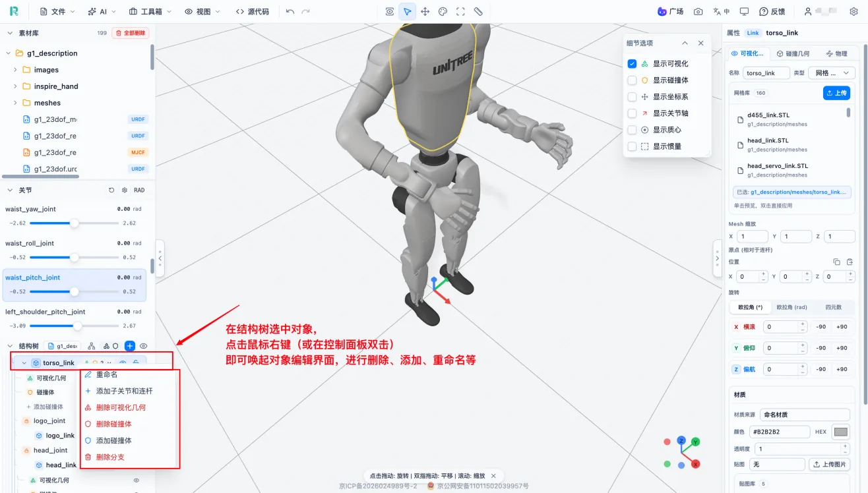Select the pointer selection tool

pyautogui.click(x=408, y=11)
